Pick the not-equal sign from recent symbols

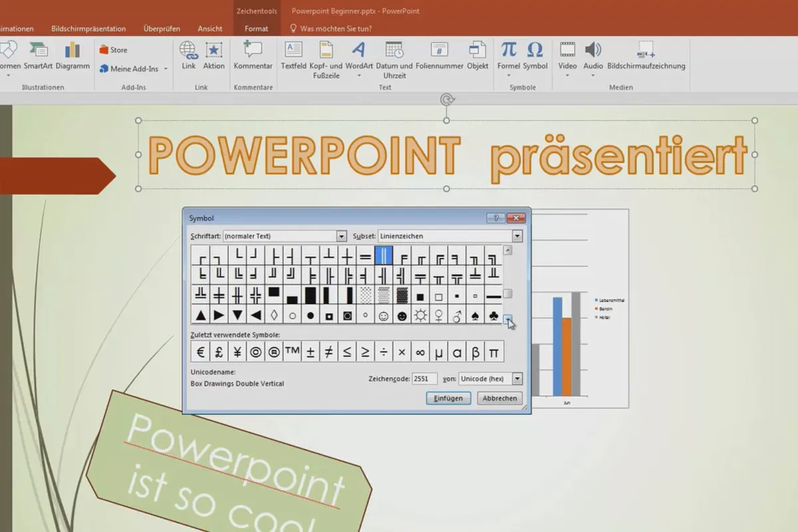329,352
